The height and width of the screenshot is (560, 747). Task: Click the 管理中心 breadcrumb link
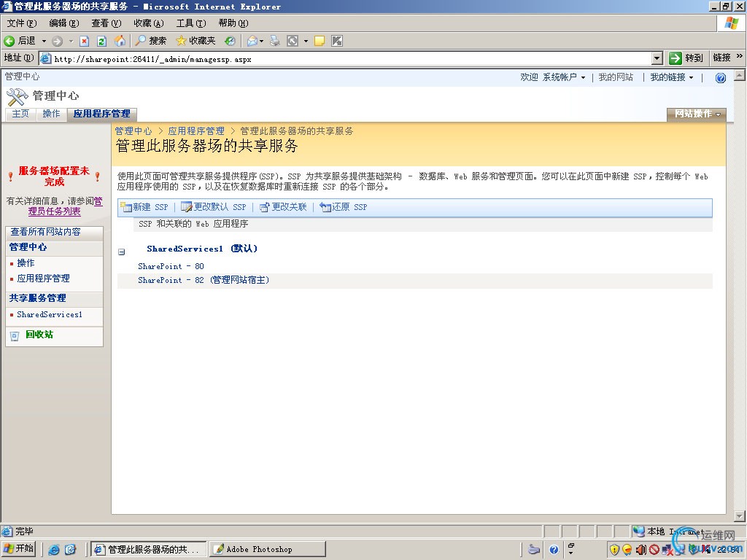[133, 131]
